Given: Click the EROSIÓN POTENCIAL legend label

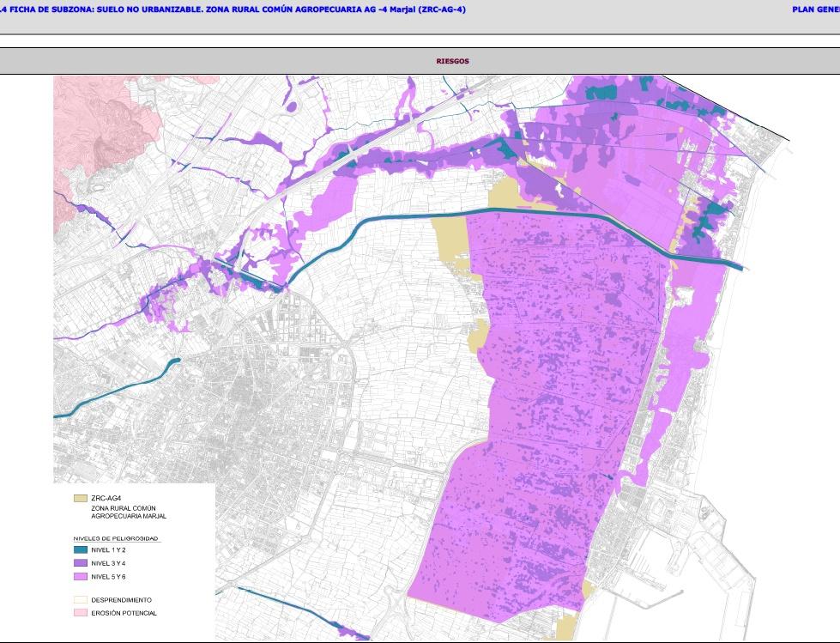Looking at the screenshot, I should pos(124,613).
